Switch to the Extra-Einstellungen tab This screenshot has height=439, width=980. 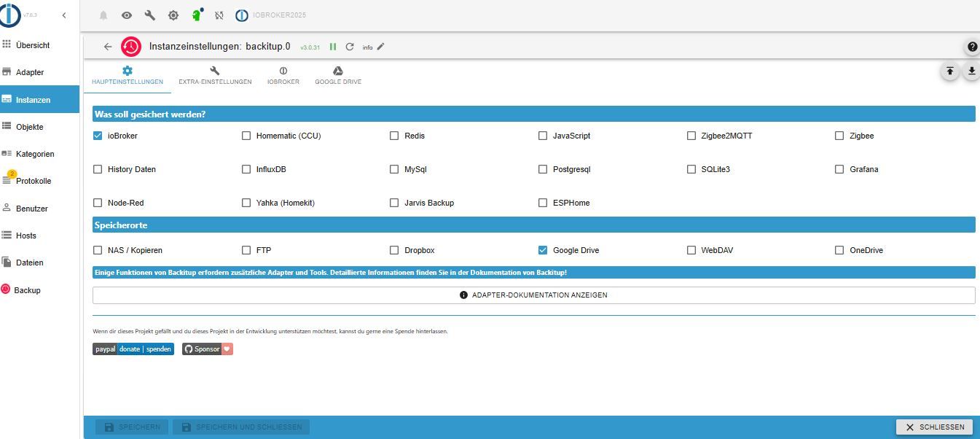pos(215,76)
